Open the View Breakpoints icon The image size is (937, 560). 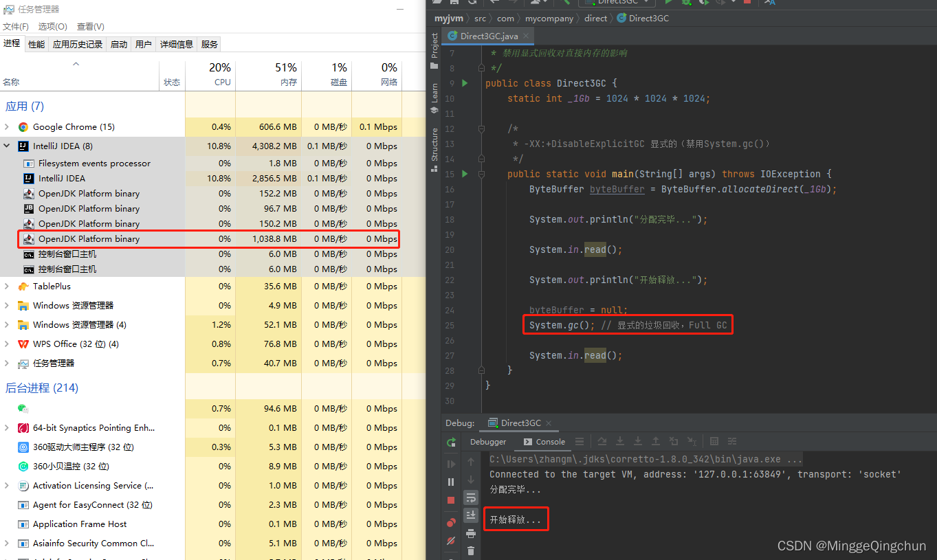pyautogui.click(x=451, y=523)
